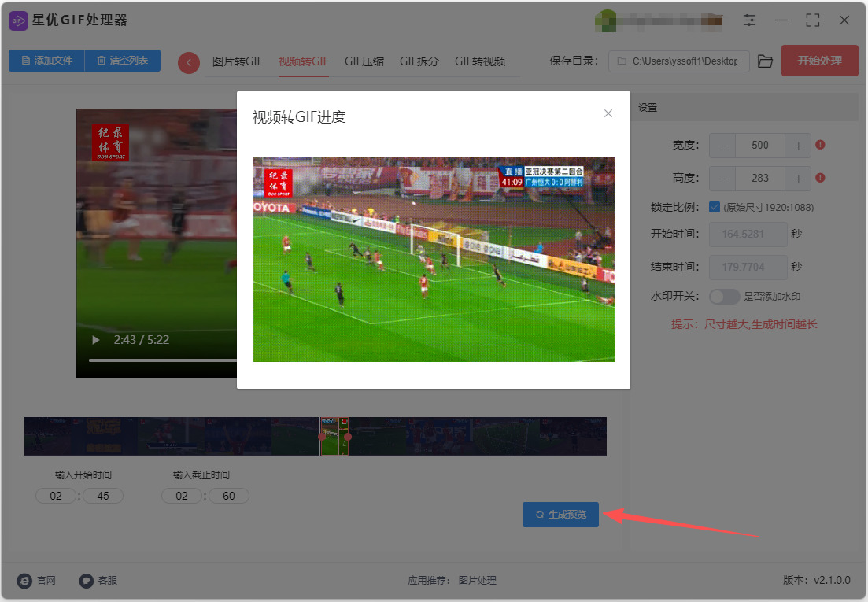Click the selected clip segment in timeline
Image resolution: width=868 pixels, height=602 pixels.
pos(334,437)
